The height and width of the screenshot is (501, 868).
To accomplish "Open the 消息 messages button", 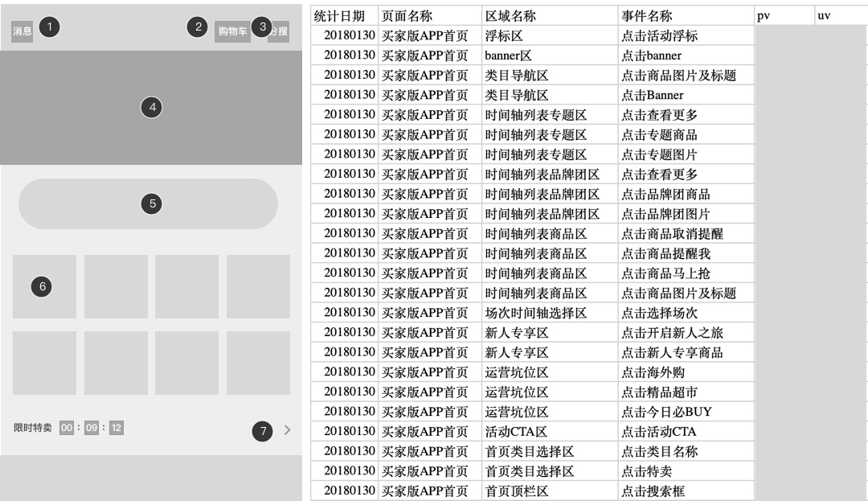I will (23, 31).
